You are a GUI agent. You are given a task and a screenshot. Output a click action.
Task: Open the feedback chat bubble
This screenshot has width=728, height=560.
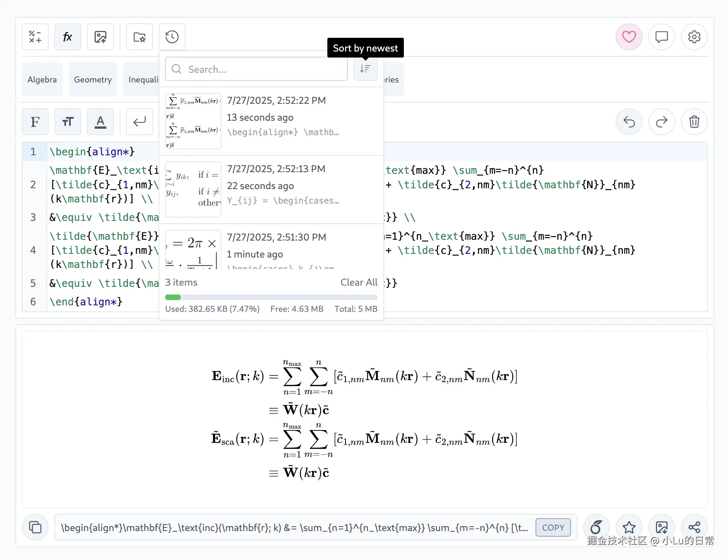click(x=661, y=37)
